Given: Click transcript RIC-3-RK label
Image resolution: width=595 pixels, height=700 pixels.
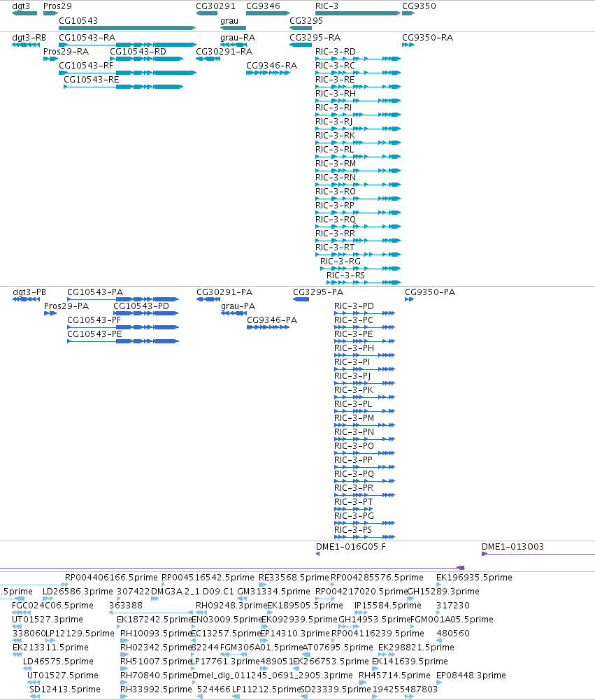Looking at the screenshot, I should click(335, 136).
